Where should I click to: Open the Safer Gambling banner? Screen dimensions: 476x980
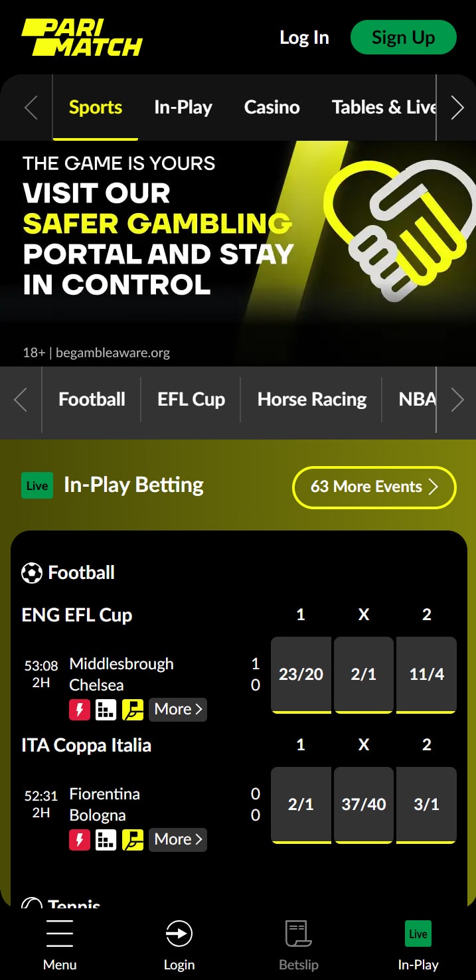[x=238, y=254]
